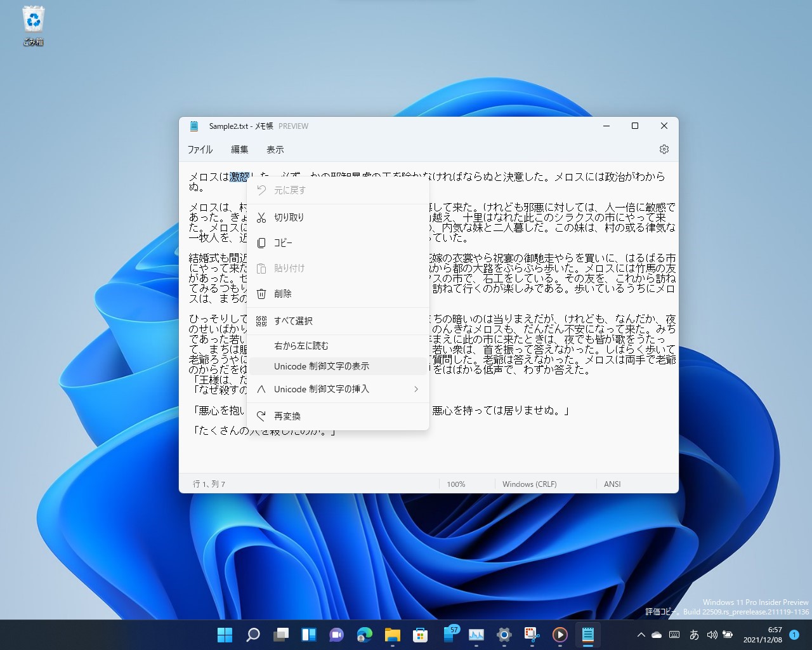Open notification badge showing 1
This screenshot has width=812, height=650.
794,635
